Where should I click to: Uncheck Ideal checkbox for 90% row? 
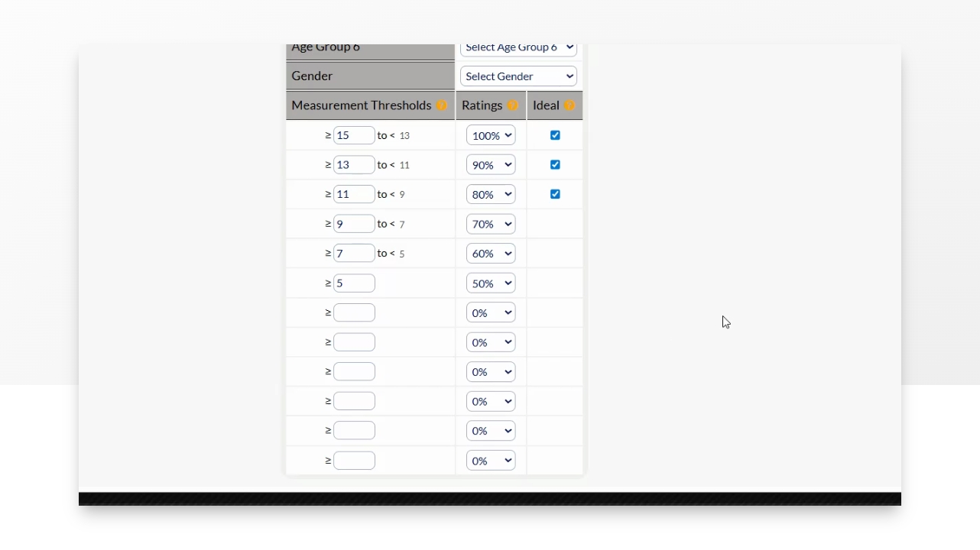555,165
